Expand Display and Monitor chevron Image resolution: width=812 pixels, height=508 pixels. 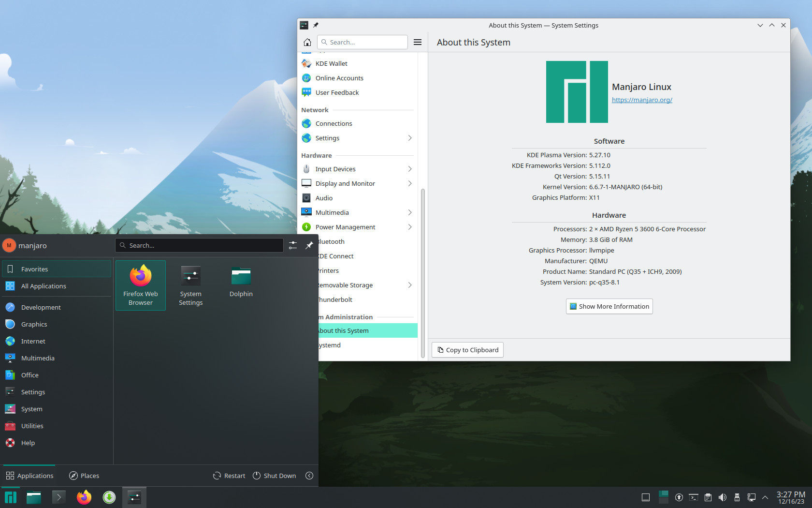(x=410, y=183)
